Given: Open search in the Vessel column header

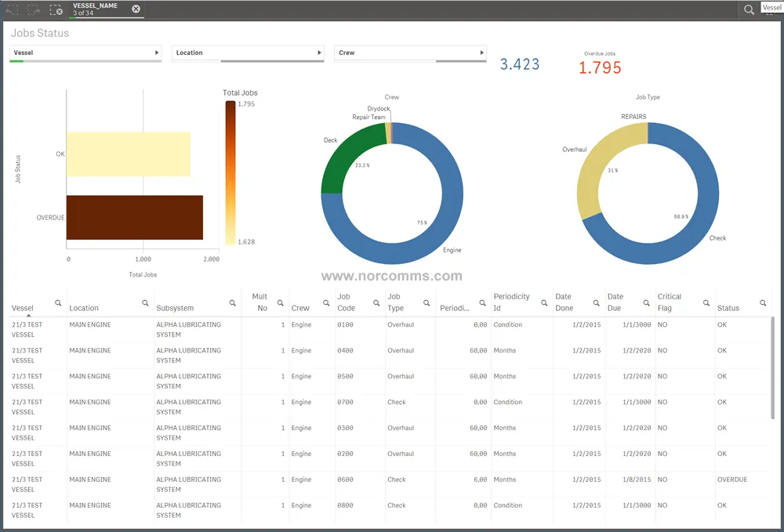Looking at the screenshot, I should (x=58, y=302).
